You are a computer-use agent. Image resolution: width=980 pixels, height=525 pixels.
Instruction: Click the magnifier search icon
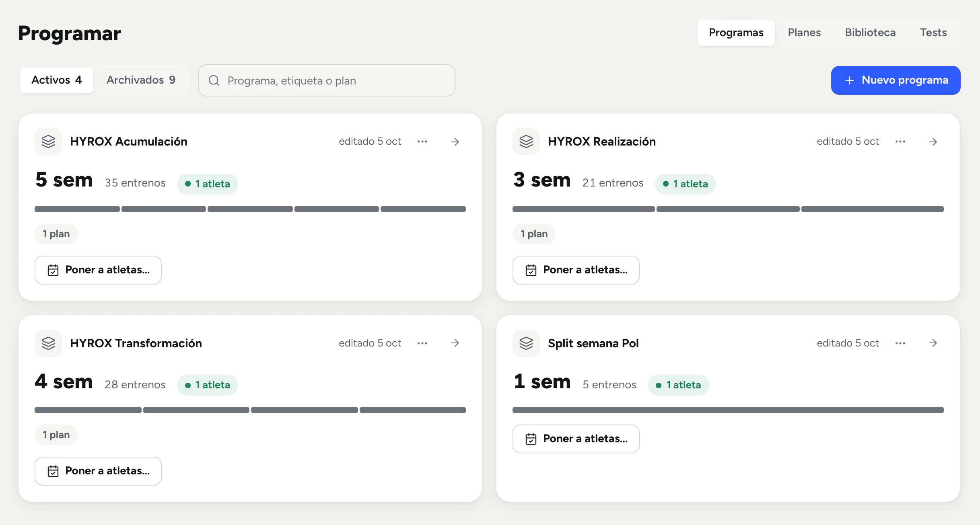tap(214, 80)
